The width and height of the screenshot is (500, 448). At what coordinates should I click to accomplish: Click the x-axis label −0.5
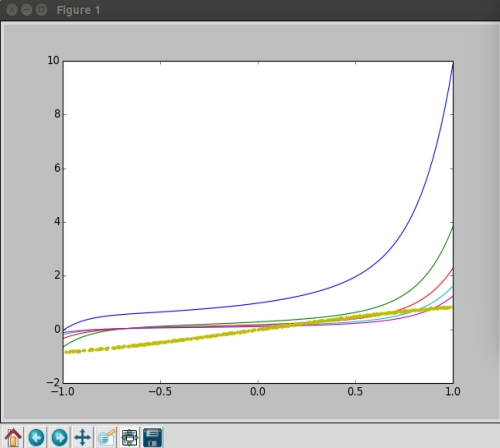[x=160, y=391]
